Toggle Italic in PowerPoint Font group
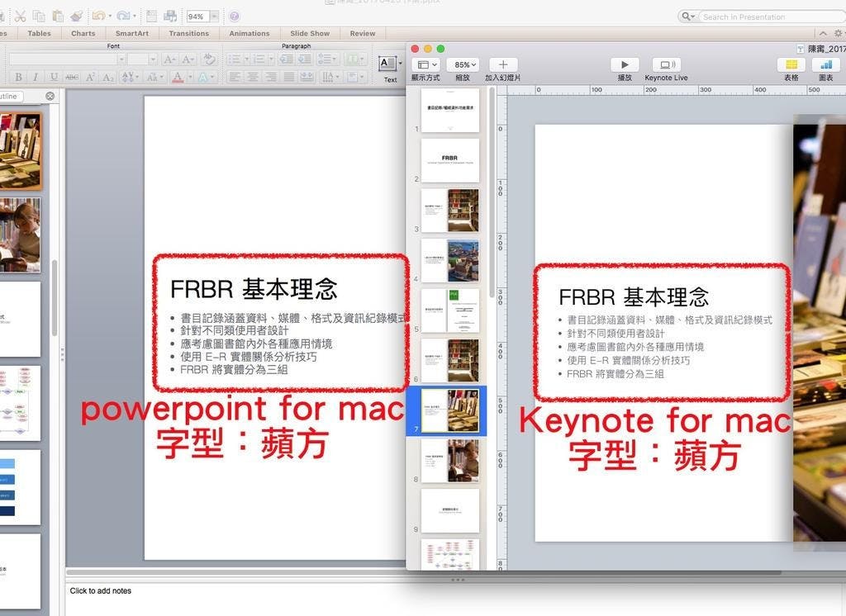Image resolution: width=846 pixels, height=616 pixels. (x=36, y=77)
